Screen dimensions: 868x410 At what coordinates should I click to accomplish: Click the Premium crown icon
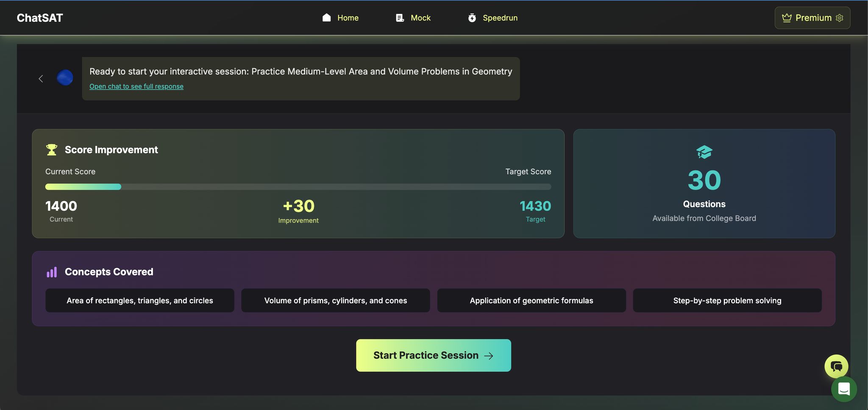787,18
